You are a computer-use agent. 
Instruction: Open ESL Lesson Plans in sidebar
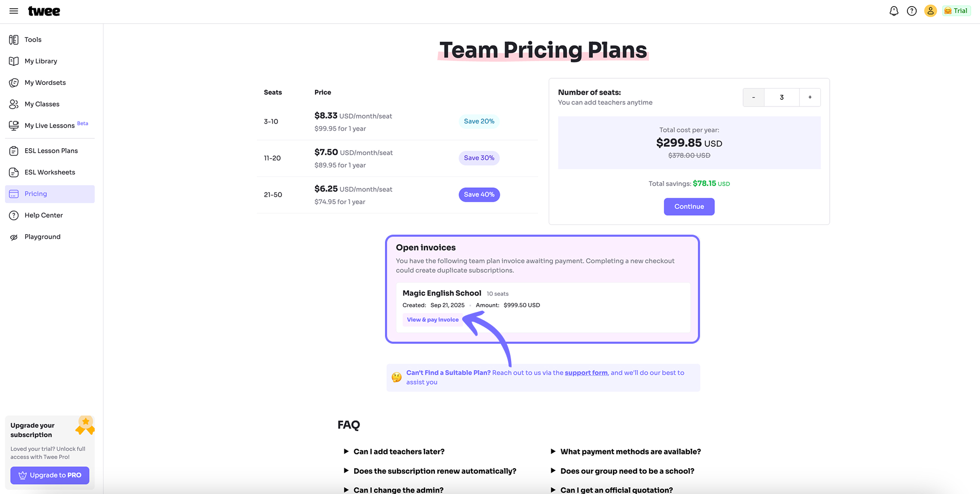click(50, 151)
